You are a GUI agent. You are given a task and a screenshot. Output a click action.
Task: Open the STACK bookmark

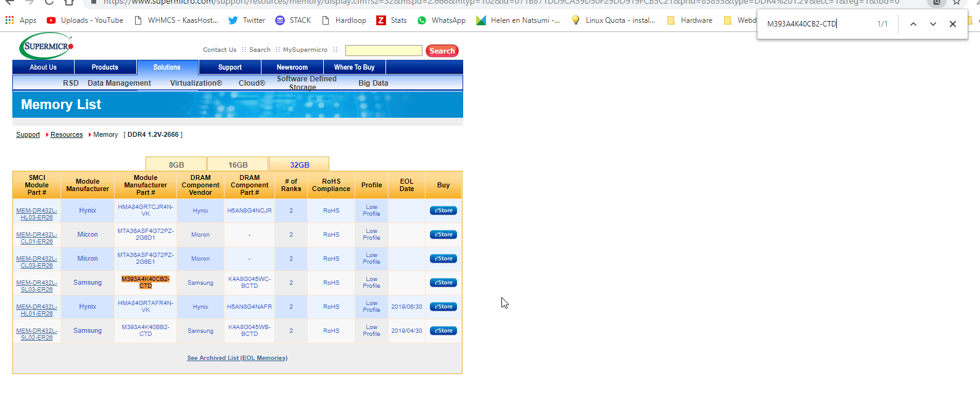tap(293, 20)
